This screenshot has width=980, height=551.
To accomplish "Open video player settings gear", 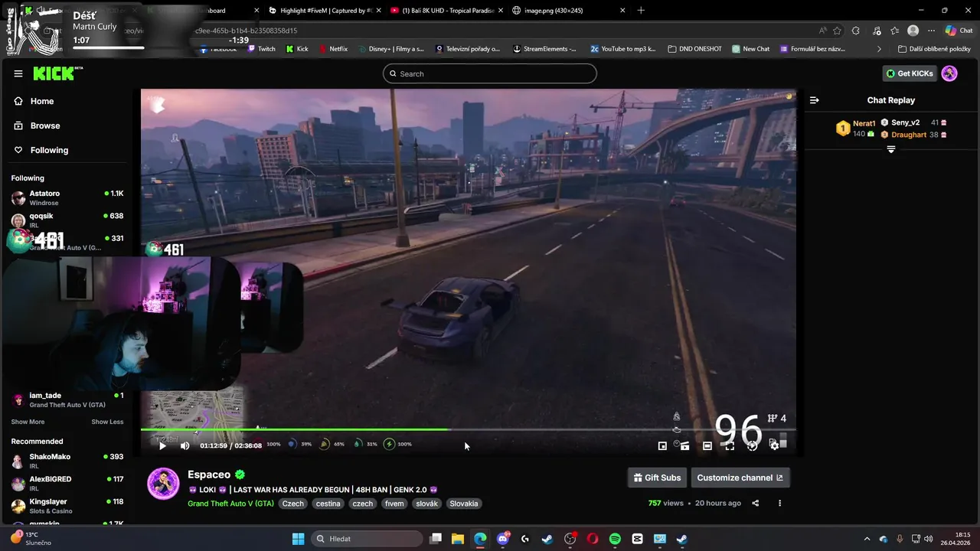I will point(774,445).
